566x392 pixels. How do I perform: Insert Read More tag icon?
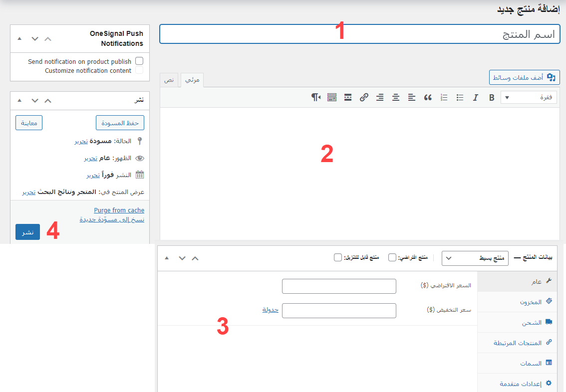click(x=347, y=97)
